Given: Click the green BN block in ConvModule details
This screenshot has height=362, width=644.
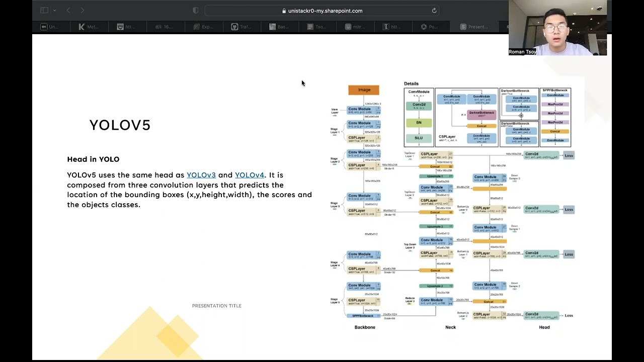Looking at the screenshot, I should (x=419, y=122).
